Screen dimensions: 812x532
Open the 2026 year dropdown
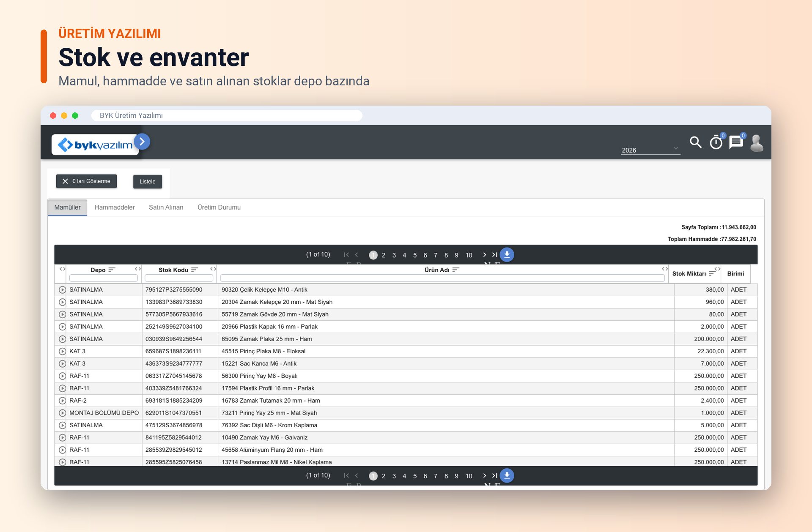650,150
